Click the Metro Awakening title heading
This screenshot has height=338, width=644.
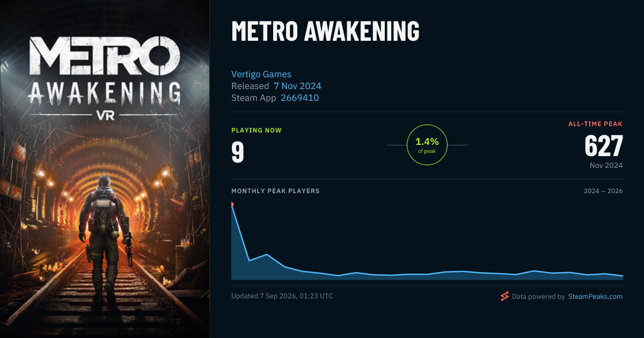tap(325, 31)
